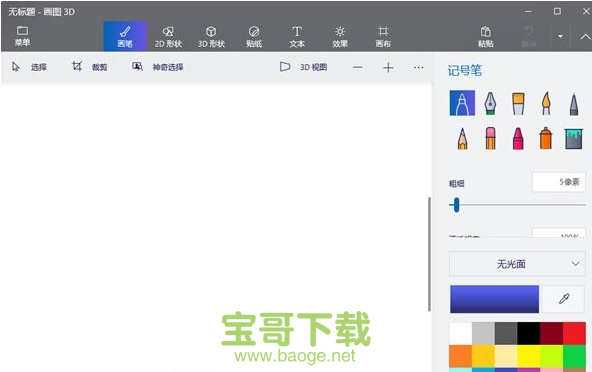Switch to the 2D 形状 tab
592x372 pixels.
[168, 36]
